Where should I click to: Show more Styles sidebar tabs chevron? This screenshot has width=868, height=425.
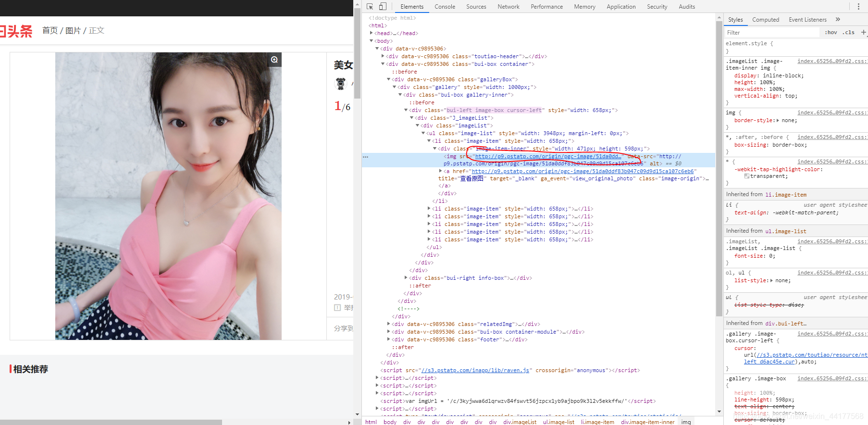838,19
